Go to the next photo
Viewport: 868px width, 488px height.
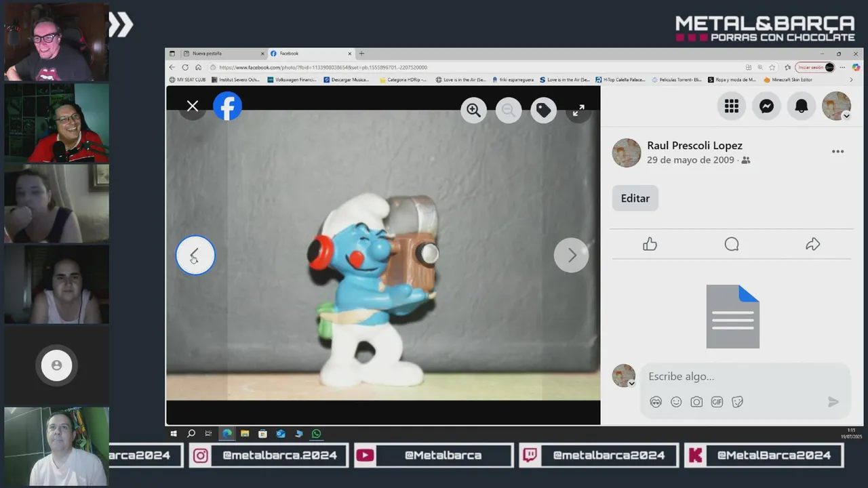[571, 255]
